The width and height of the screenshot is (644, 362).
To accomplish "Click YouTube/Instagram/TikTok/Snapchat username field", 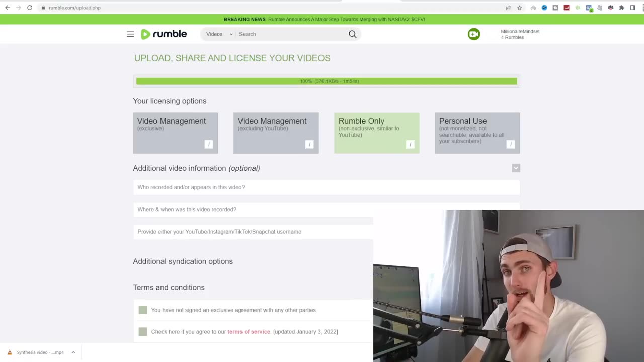I will click(x=253, y=232).
